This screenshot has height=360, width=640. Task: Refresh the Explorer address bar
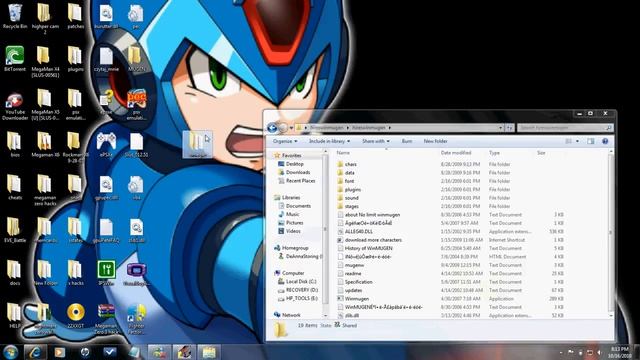pos(509,128)
